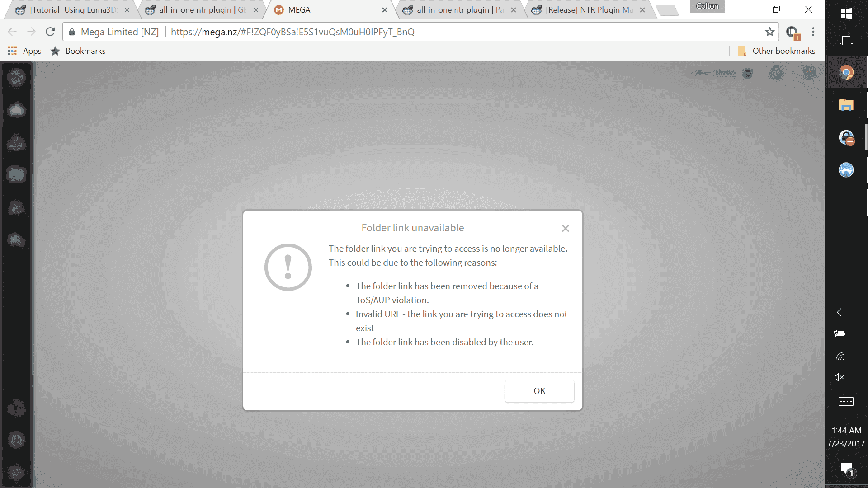
Task: Open the extension icon with badge 1
Action: tap(793, 32)
